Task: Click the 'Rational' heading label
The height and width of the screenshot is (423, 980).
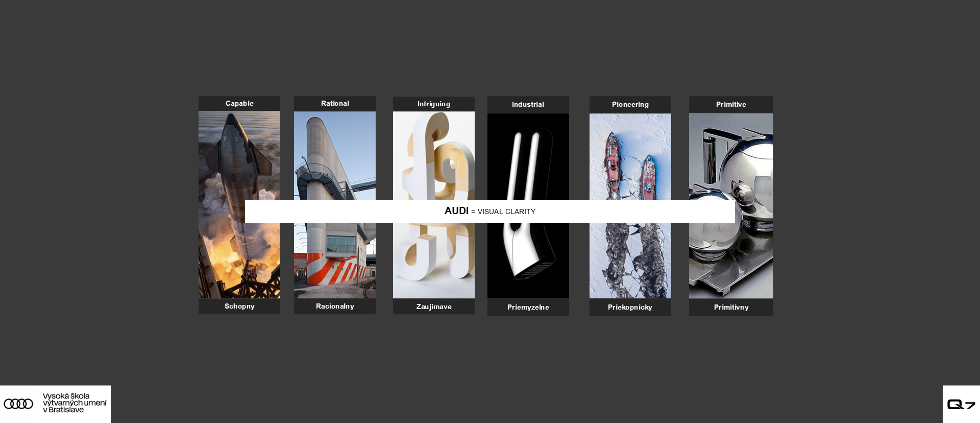Action: click(335, 103)
